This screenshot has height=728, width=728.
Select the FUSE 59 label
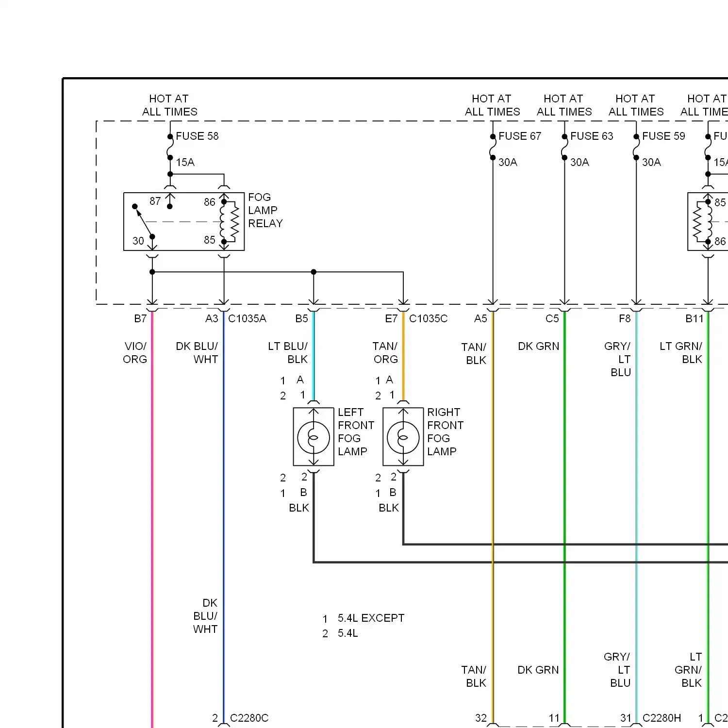[663, 136]
